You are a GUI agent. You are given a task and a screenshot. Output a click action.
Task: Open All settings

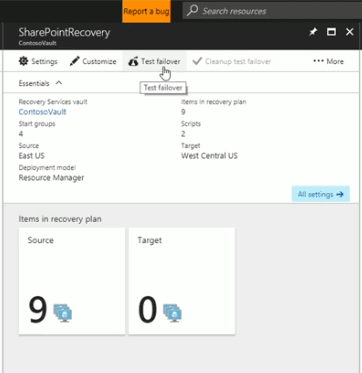tap(320, 194)
